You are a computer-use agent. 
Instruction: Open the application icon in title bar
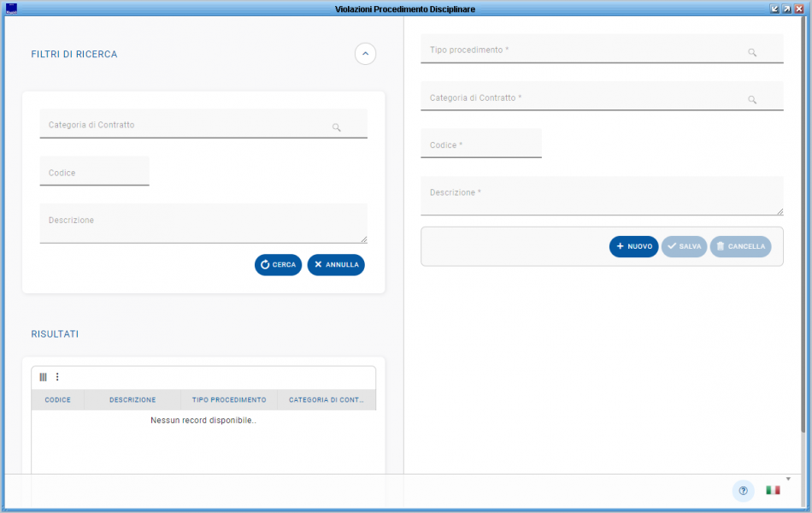point(11,9)
